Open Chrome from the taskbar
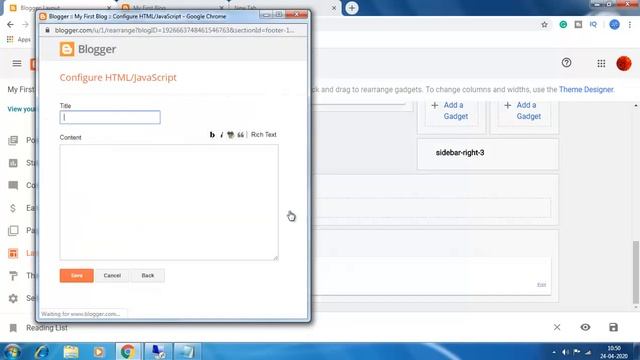Image resolution: width=640 pixels, height=360 pixels. [128, 351]
